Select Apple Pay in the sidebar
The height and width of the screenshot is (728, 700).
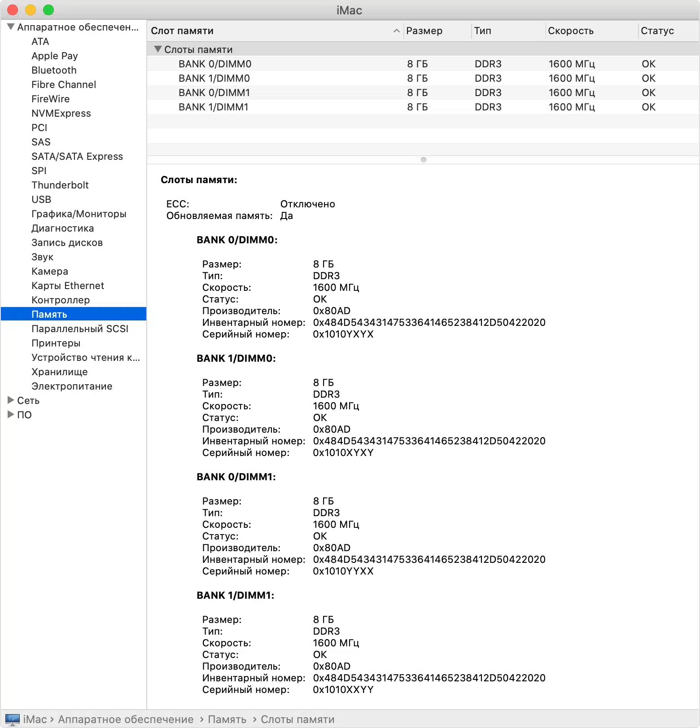tap(54, 56)
